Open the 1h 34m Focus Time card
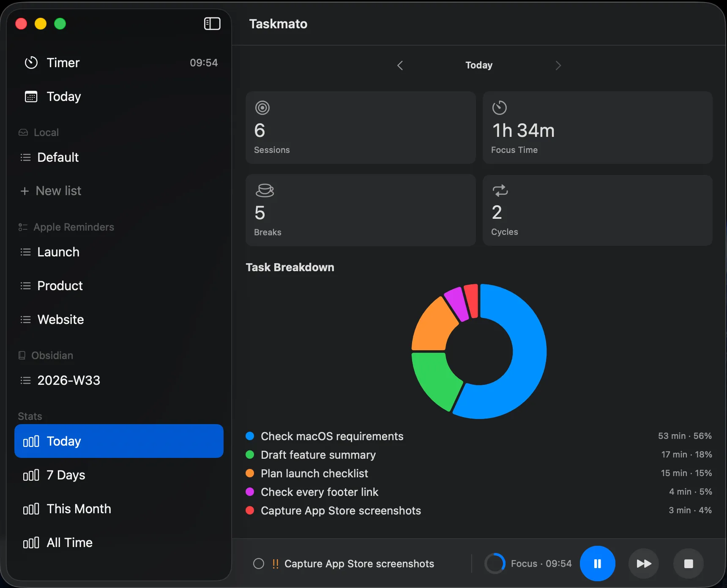This screenshot has width=727, height=588. pyautogui.click(x=598, y=128)
